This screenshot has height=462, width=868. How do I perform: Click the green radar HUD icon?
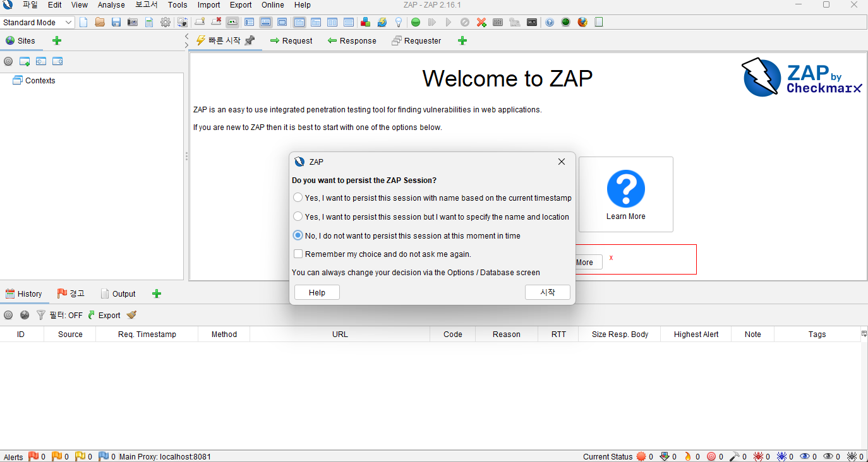pos(566,22)
